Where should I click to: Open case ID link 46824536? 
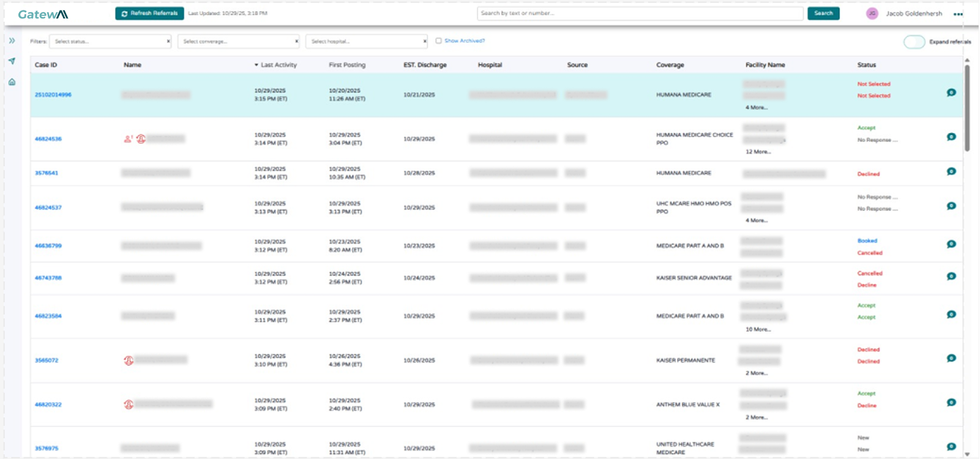[x=48, y=139]
